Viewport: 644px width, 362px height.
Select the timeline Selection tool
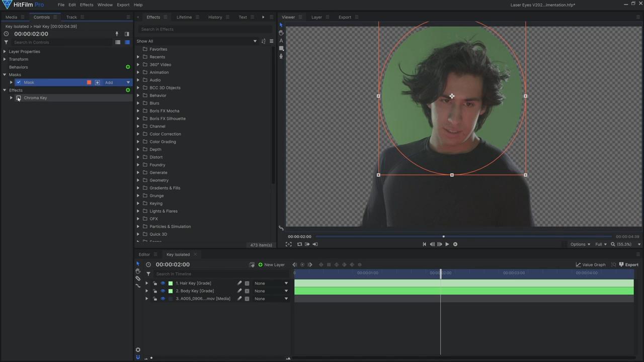coord(138,263)
